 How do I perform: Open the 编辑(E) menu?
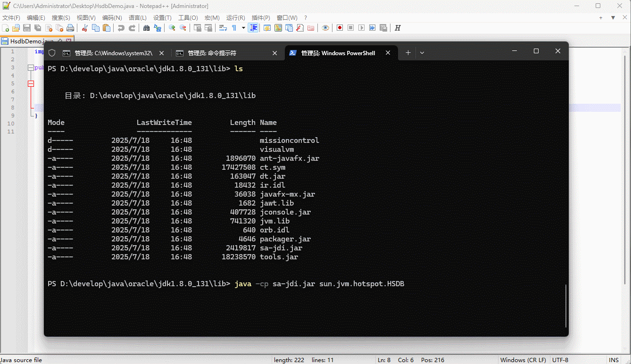[36, 17]
